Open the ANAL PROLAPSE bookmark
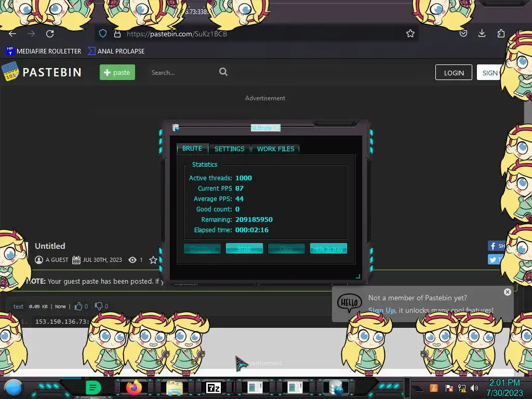This screenshot has height=399, width=532. point(116,51)
